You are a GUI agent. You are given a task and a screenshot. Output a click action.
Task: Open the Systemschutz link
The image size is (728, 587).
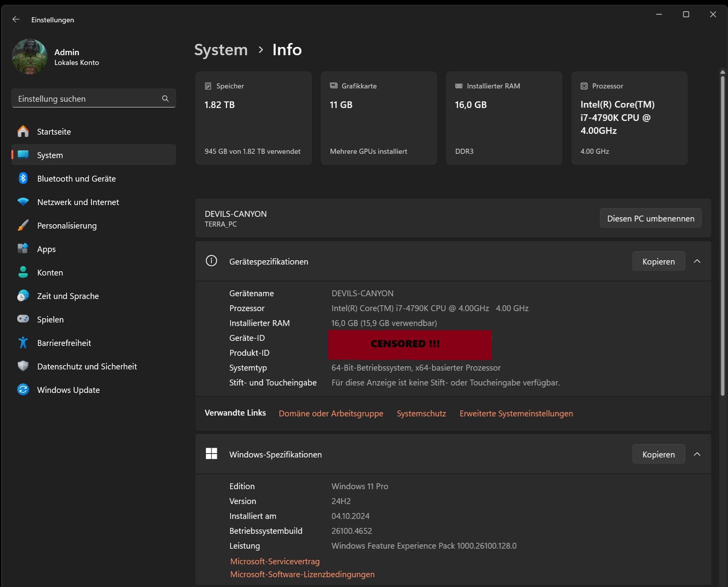422,414
